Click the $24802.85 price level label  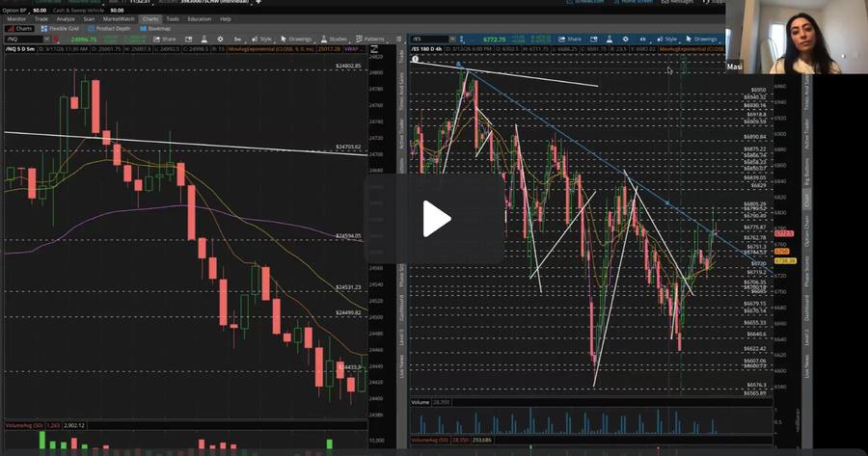(x=348, y=66)
